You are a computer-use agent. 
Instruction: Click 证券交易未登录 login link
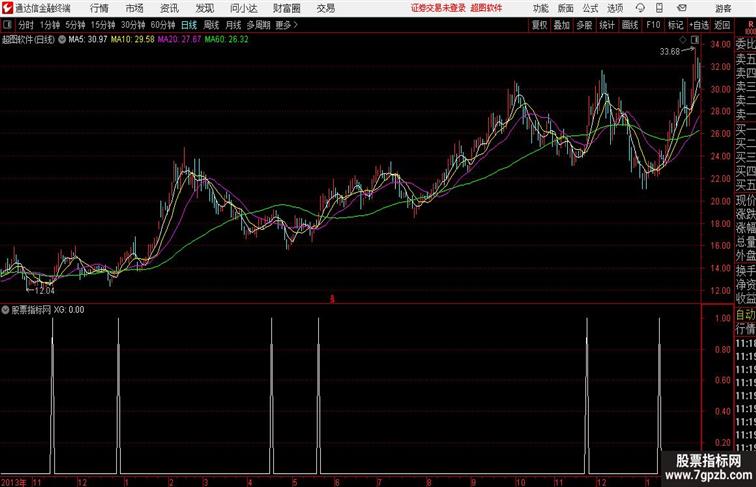(438, 8)
